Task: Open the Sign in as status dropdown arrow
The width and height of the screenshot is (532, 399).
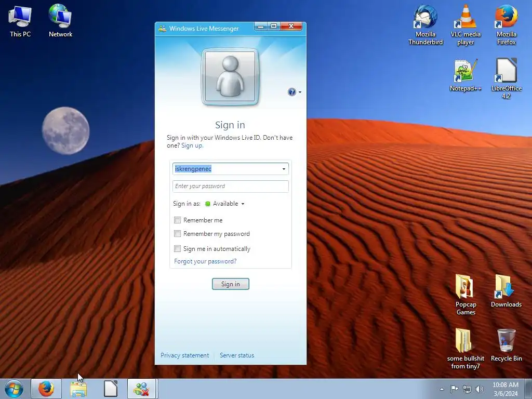Action: tap(243, 204)
